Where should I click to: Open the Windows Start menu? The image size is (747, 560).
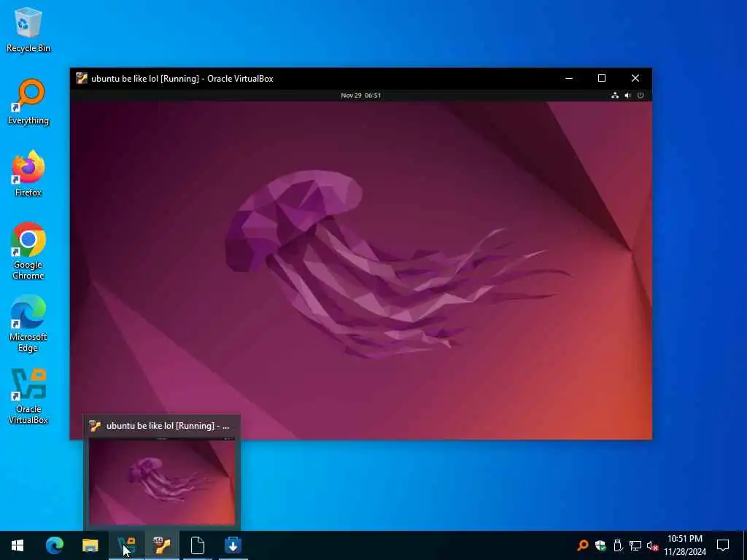[18, 545]
